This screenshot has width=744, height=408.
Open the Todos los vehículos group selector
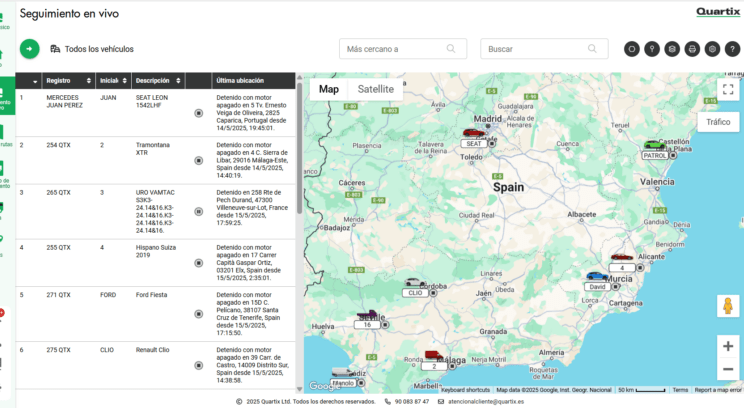[x=92, y=49]
